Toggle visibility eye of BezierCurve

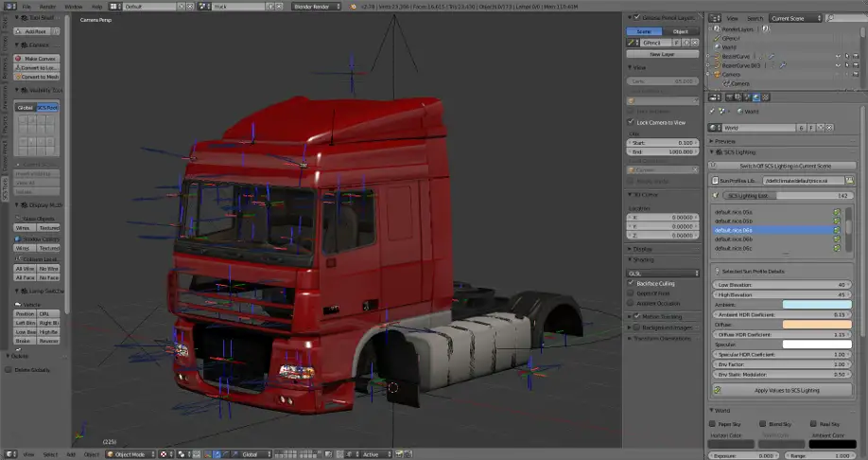coord(838,56)
